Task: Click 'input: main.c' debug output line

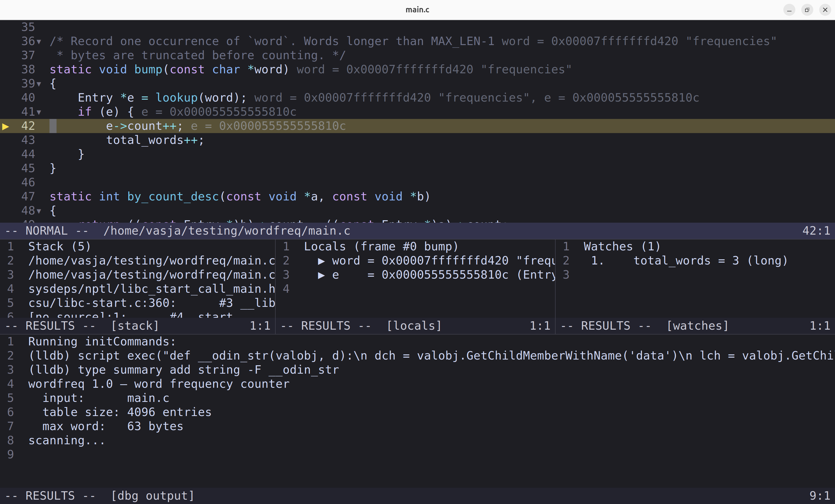Action: pyautogui.click(x=106, y=398)
